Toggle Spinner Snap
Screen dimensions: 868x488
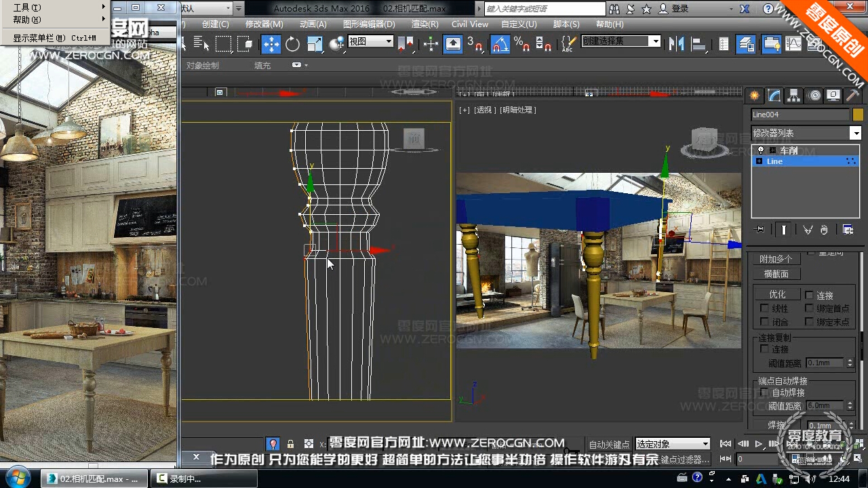(x=543, y=45)
